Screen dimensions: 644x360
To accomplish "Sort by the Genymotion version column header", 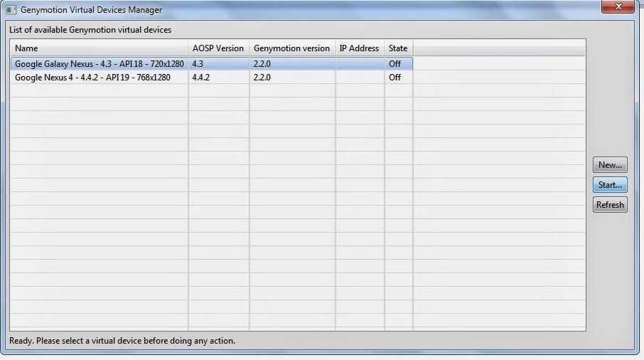I will click(x=292, y=48).
